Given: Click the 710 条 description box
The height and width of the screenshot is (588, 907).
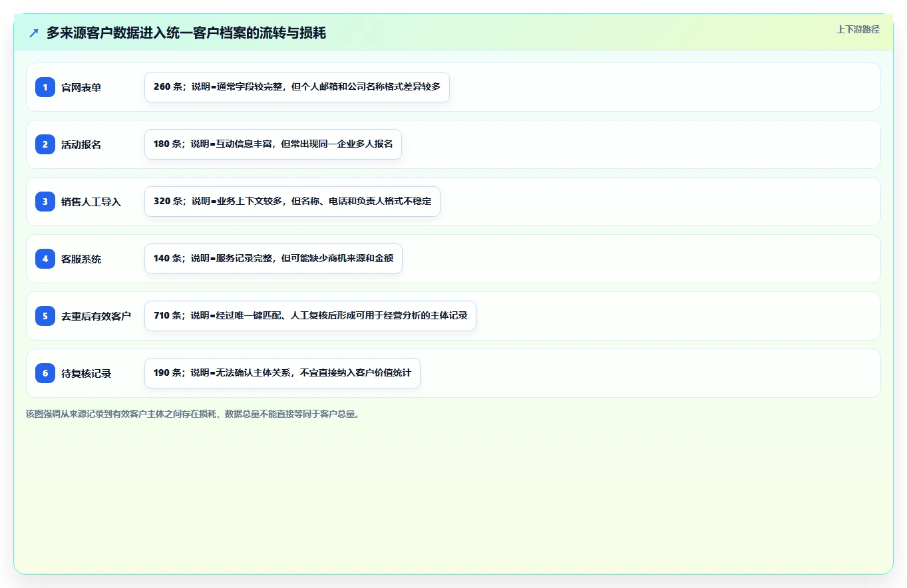Looking at the screenshot, I should click(x=310, y=316).
